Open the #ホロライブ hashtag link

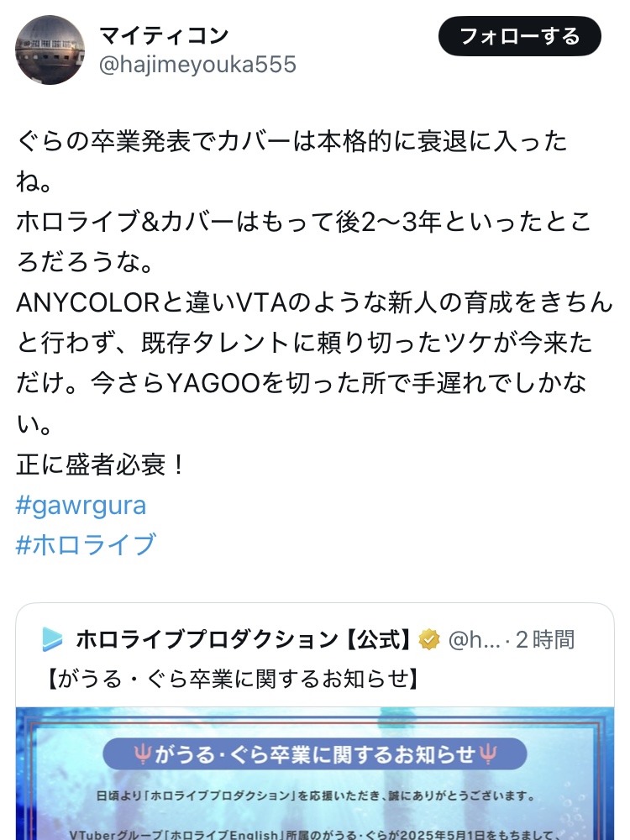(x=87, y=545)
